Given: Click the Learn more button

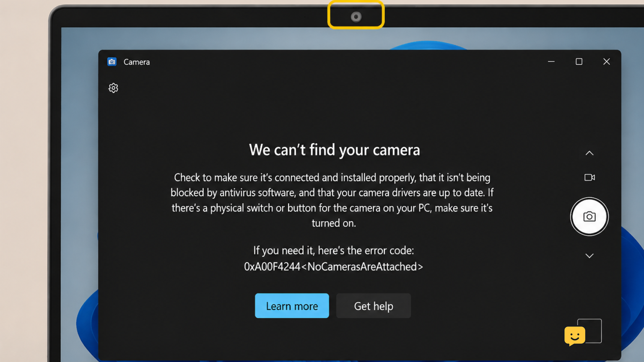Looking at the screenshot, I should (x=292, y=306).
